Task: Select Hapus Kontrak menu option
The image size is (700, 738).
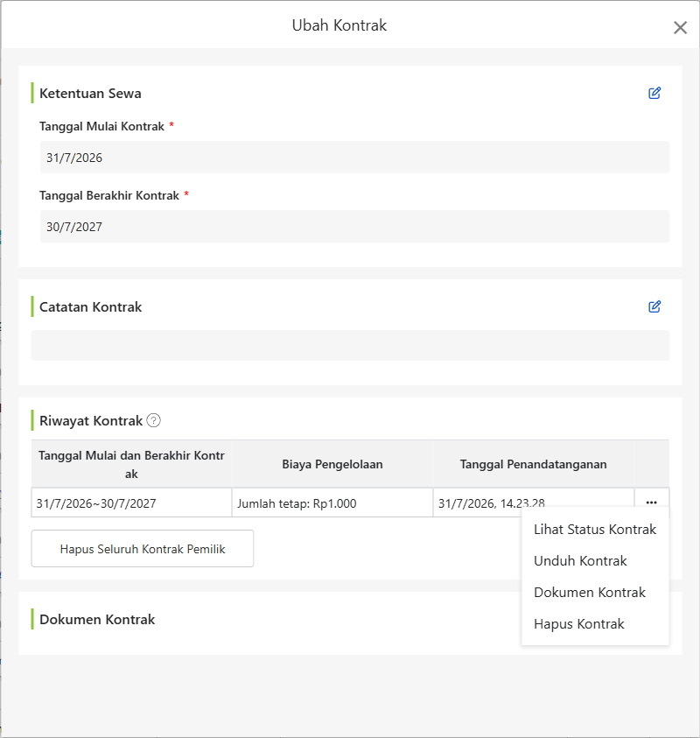Action: 595,624
